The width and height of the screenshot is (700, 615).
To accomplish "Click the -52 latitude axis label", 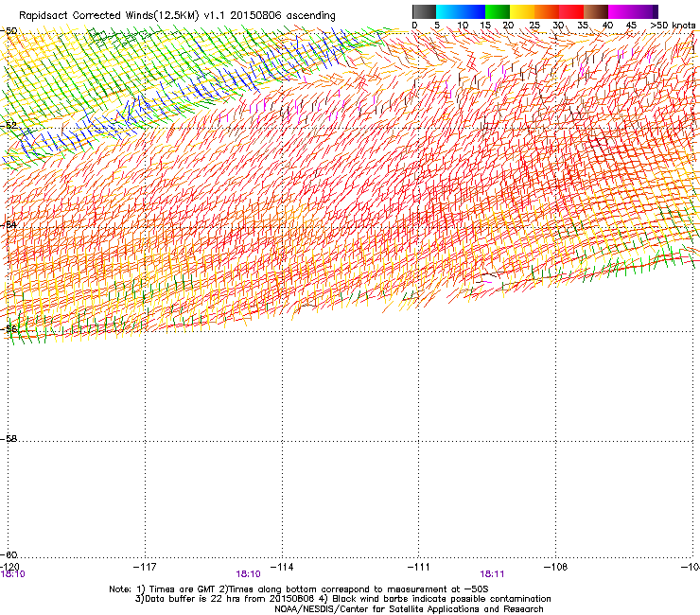I will pyautogui.click(x=9, y=125).
